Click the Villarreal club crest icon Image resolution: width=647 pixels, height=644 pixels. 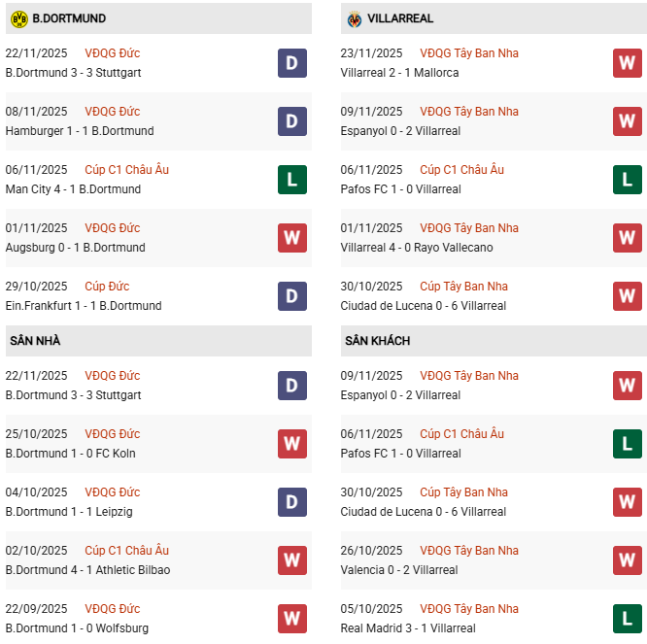(x=355, y=18)
